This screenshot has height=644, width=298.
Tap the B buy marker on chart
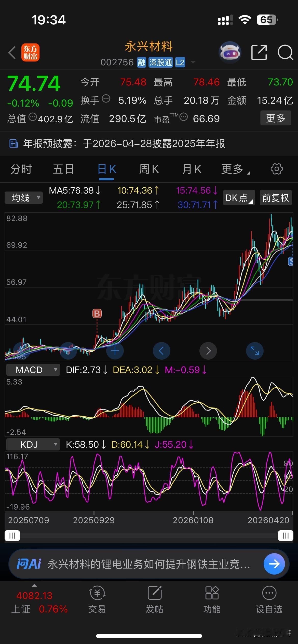click(x=97, y=313)
